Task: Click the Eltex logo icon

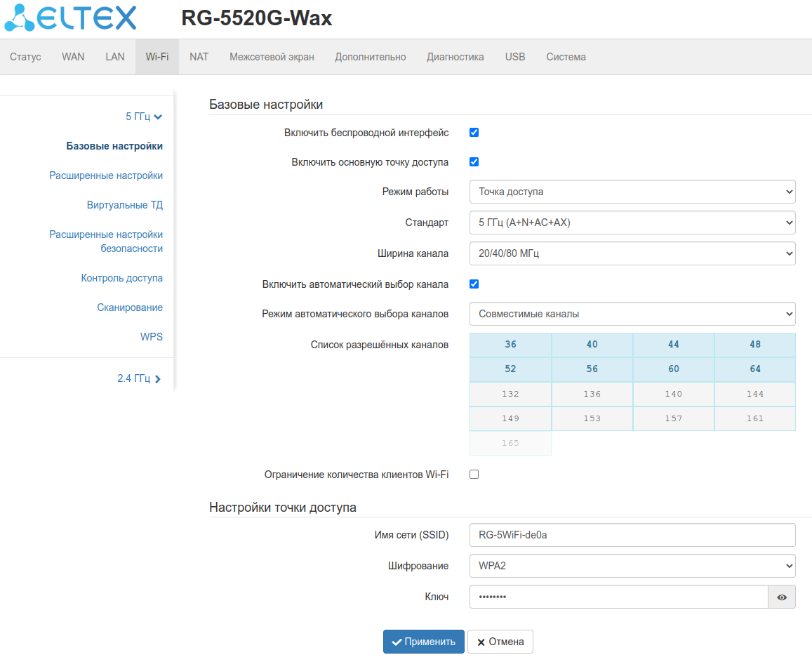Action: pos(20,18)
